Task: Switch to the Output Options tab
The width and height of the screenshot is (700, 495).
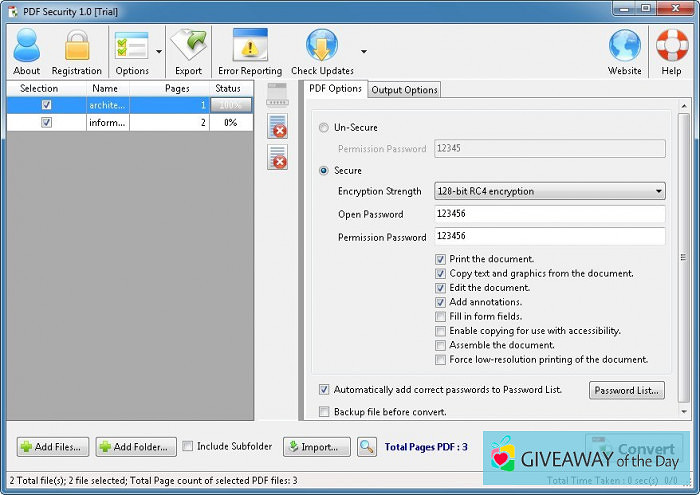Action: tap(404, 90)
